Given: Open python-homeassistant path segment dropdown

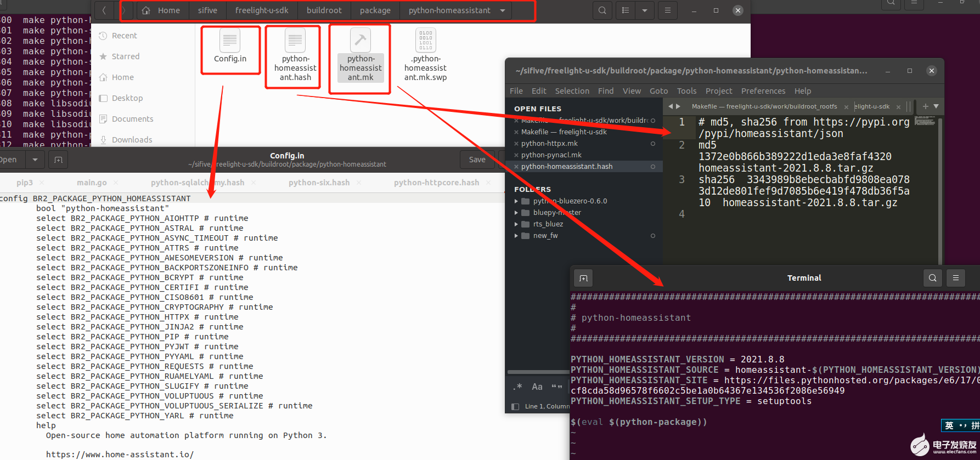Looking at the screenshot, I should pyautogui.click(x=503, y=10).
